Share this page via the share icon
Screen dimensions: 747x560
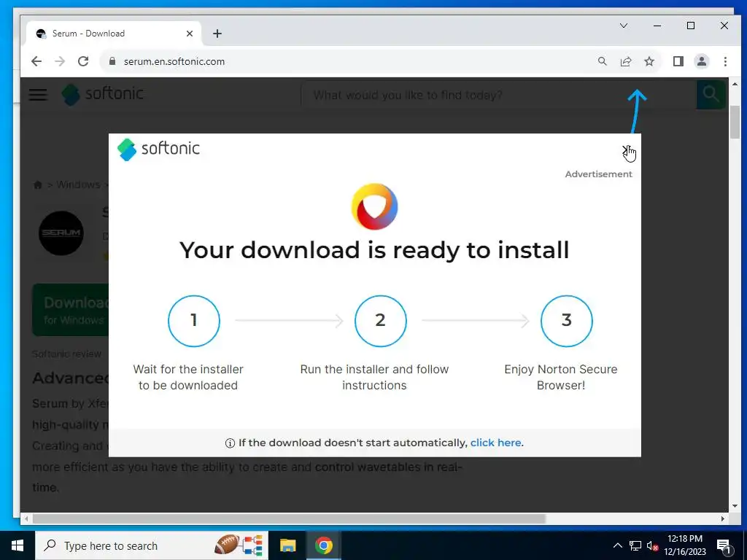tap(625, 61)
